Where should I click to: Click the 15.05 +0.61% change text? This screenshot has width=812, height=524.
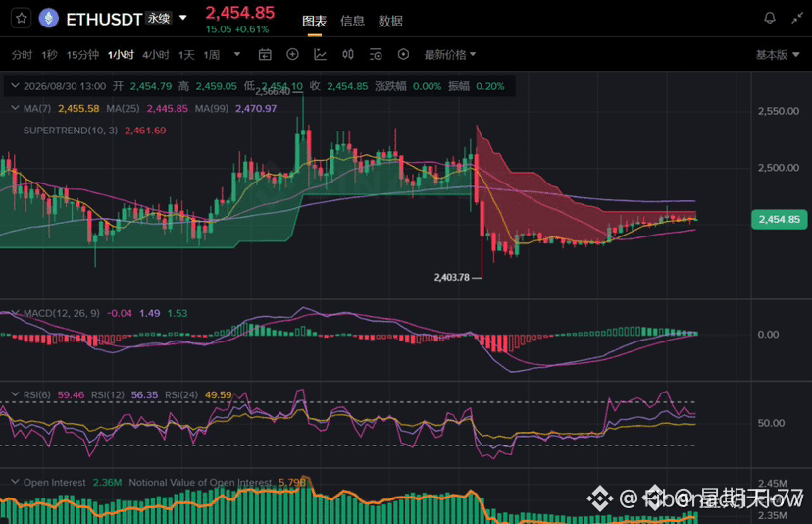[237, 29]
